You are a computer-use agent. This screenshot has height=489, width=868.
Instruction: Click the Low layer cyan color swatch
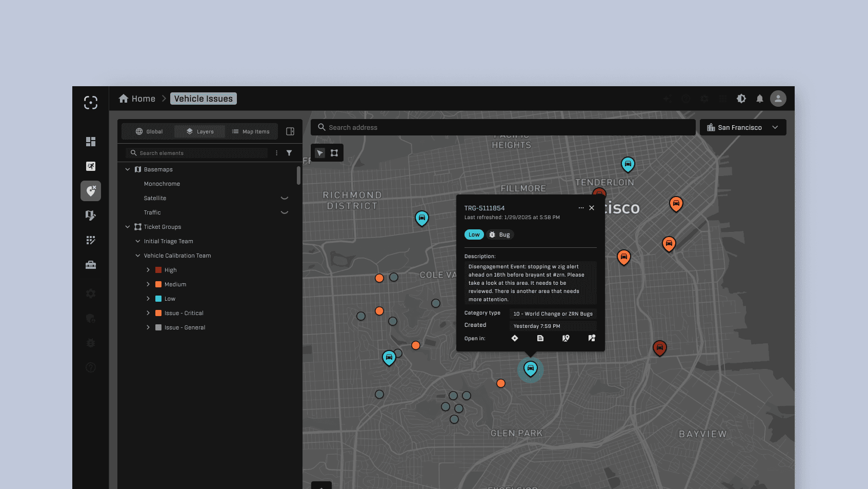pos(158,299)
